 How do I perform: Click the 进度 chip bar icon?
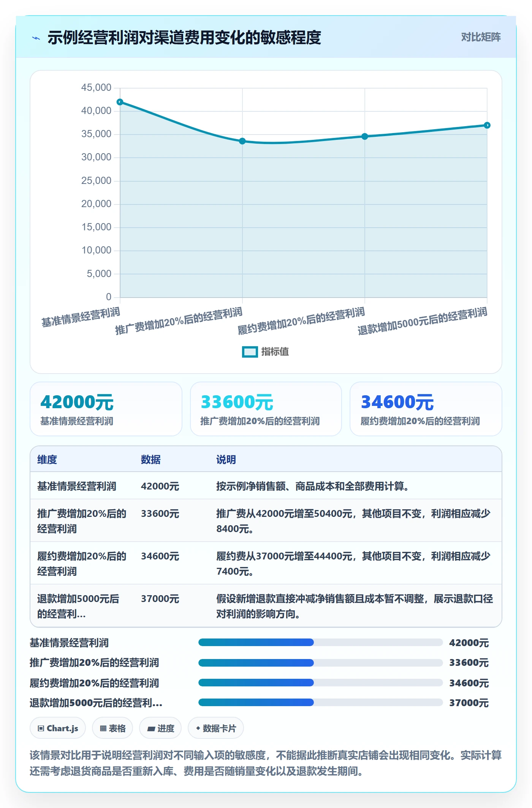151,729
